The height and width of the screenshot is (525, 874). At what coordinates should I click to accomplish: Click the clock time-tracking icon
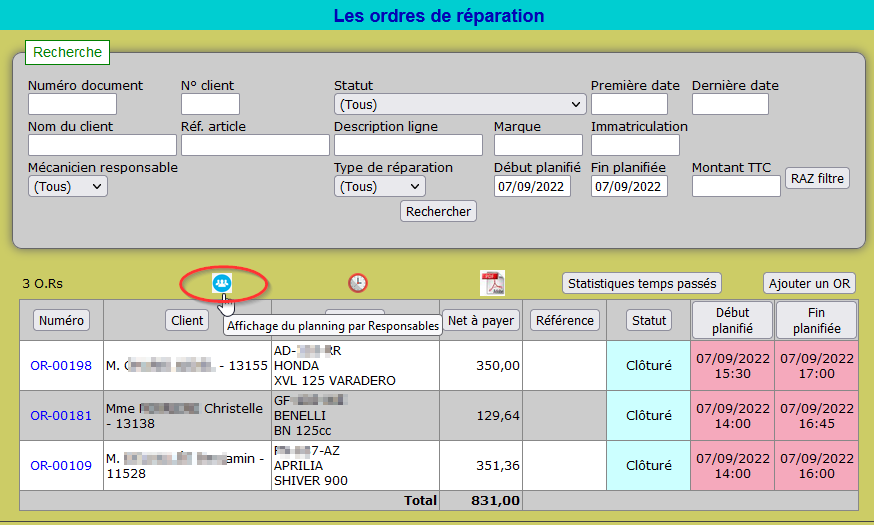358,284
